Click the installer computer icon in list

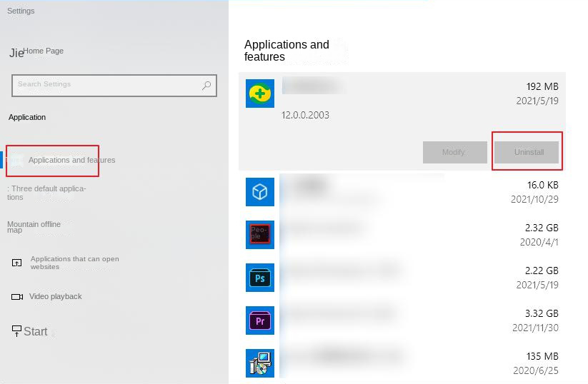tap(259, 363)
